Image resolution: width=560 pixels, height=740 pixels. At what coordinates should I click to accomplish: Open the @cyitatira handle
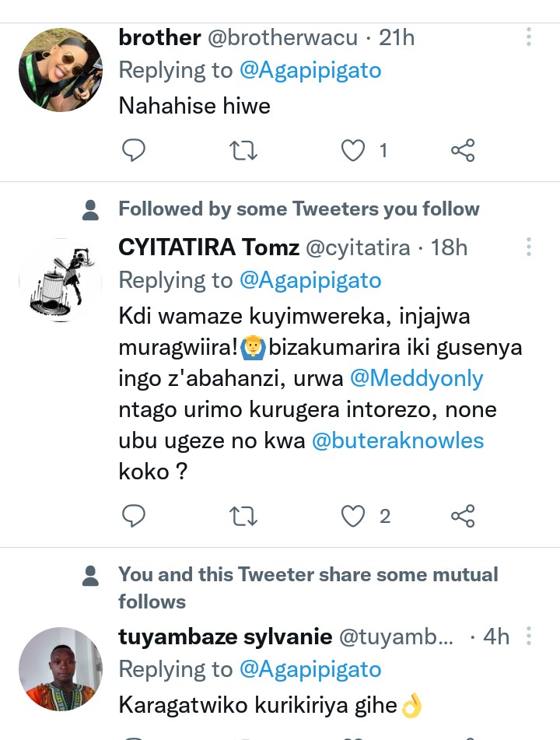click(358, 247)
